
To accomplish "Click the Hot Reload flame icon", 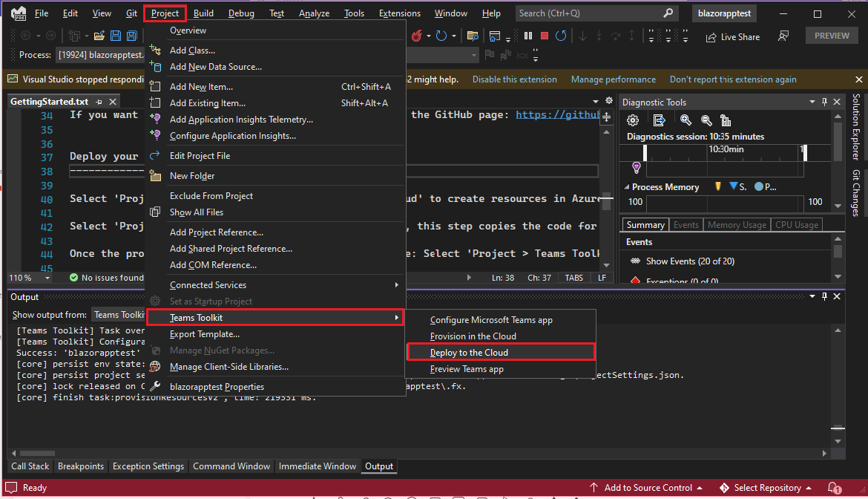I will pos(416,36).
